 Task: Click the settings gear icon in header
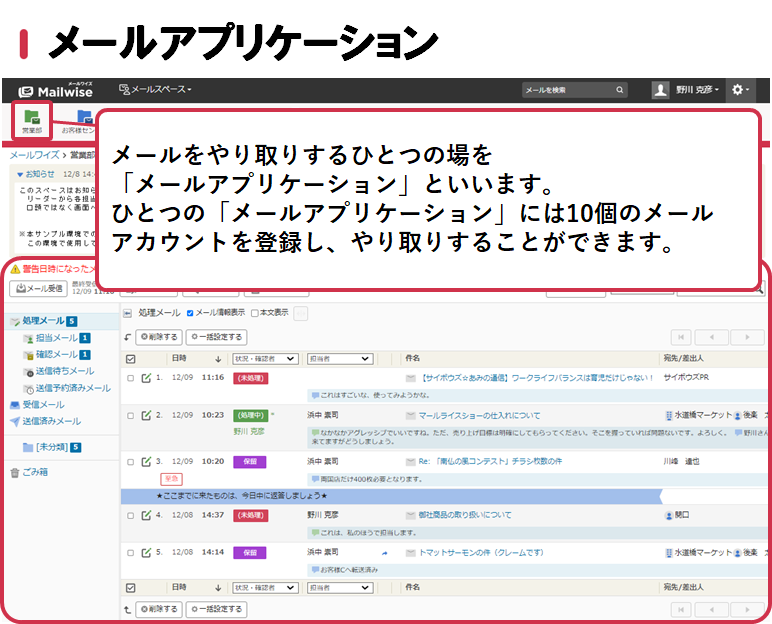pos(739,90)
